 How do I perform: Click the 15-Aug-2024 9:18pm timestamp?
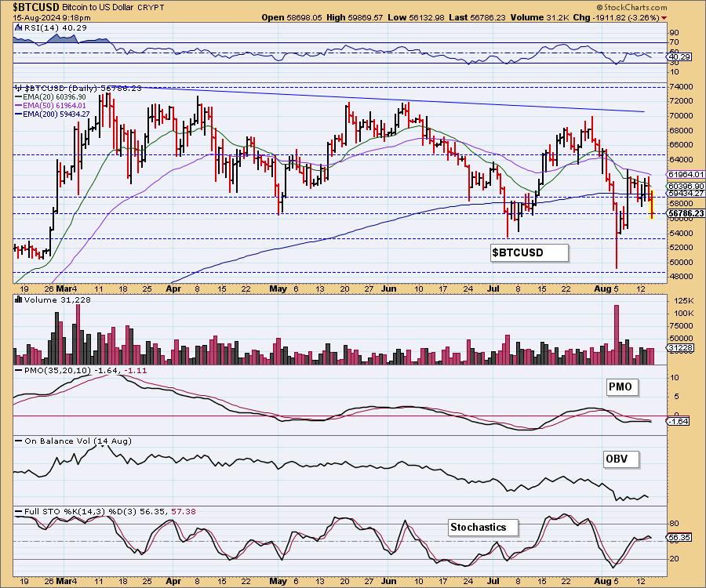pyautogui.click(x=52, y=17)
